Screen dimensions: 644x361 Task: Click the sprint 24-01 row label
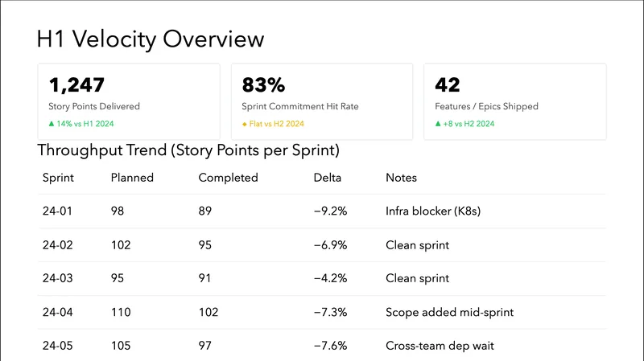point(56,211)
